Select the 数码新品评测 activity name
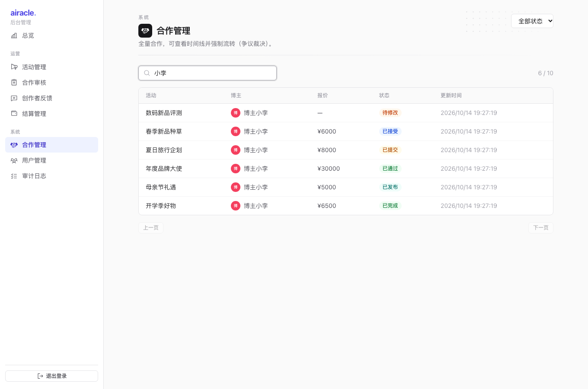The width and height of the screenshot is (588, 389). 164,113
